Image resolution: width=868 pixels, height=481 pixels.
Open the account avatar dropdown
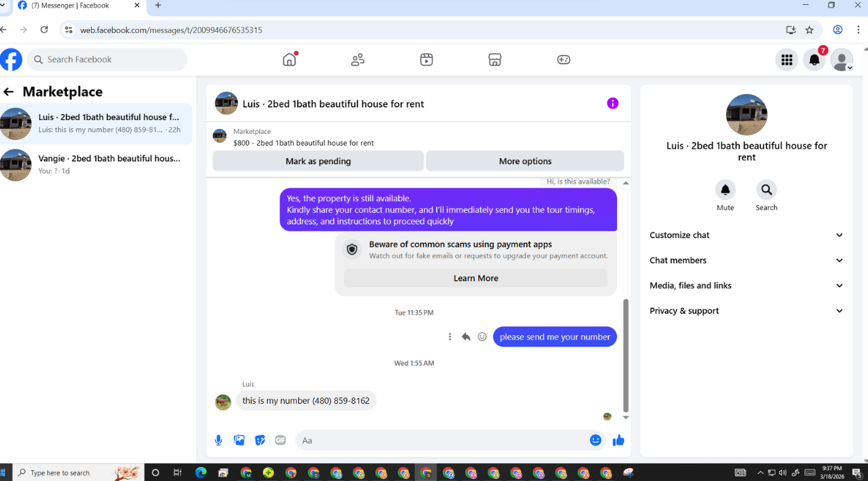[842, 60]
